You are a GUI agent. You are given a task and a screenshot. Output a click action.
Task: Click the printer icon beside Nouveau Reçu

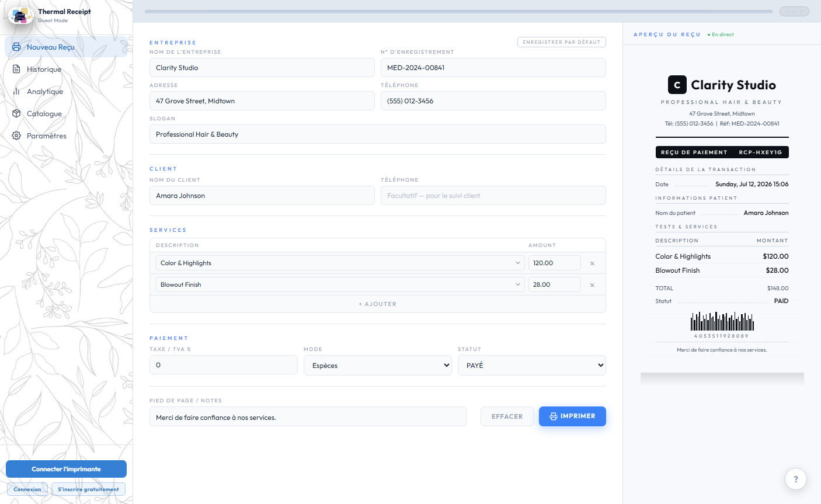16,47
